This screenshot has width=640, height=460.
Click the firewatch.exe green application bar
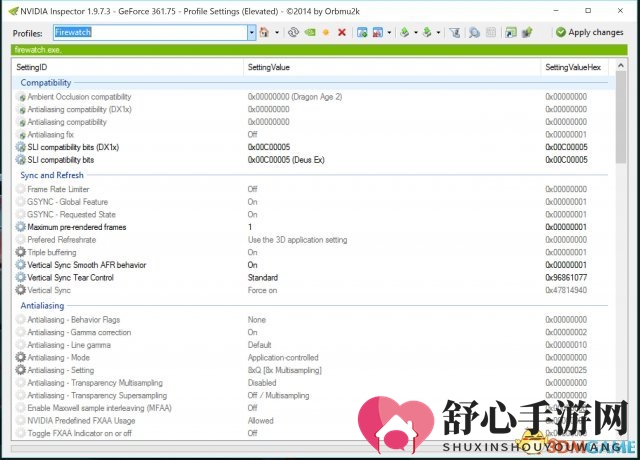(x=319, y=50)
